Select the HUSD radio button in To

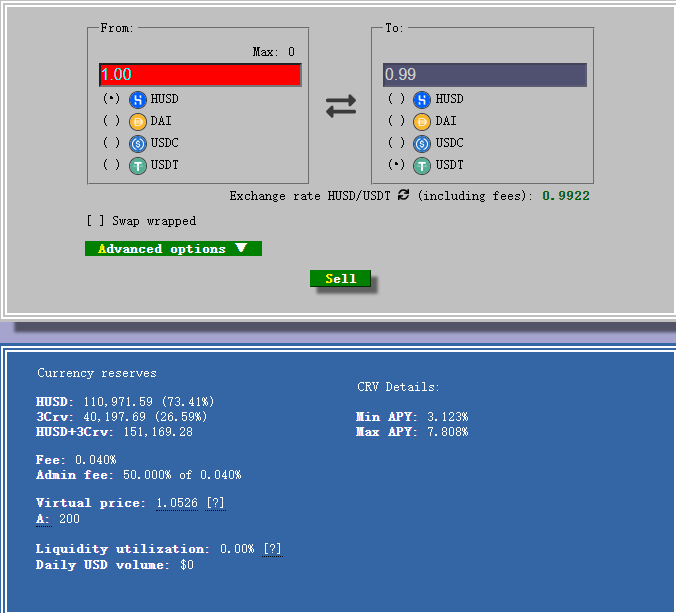[x=396, y=99]
